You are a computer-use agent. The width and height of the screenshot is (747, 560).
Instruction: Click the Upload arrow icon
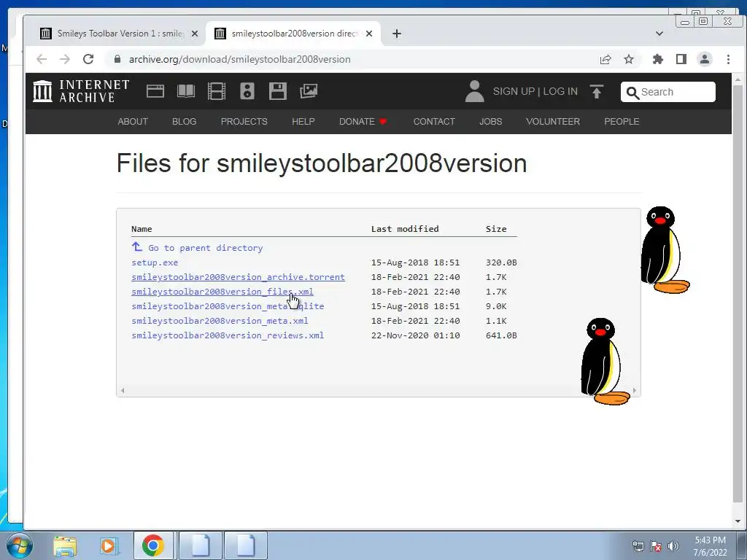pyautogui.click(x=597, y=91)
